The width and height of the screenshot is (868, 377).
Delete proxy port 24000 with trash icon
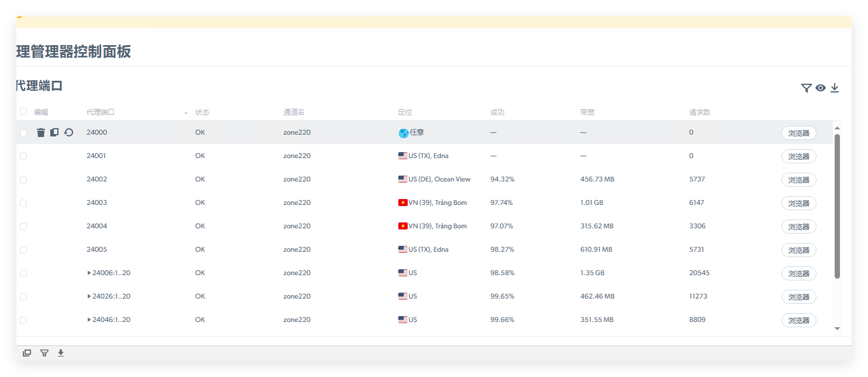coord(41,133)
